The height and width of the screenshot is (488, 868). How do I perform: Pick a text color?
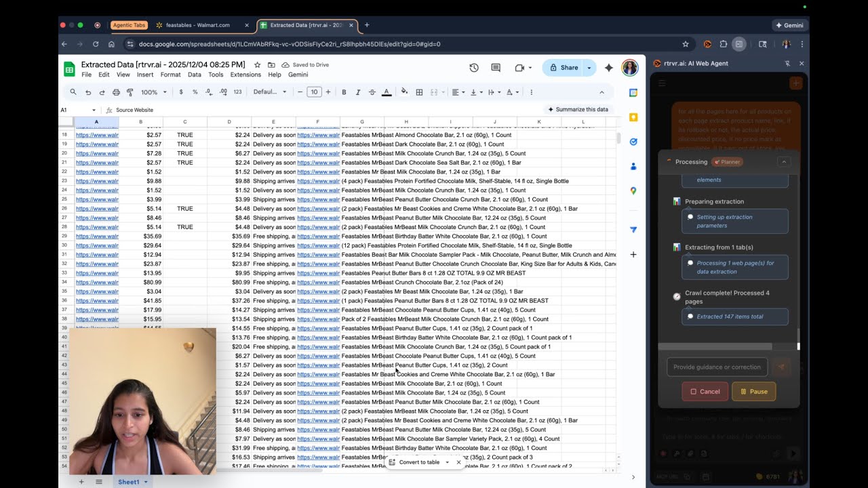point(387,92)
